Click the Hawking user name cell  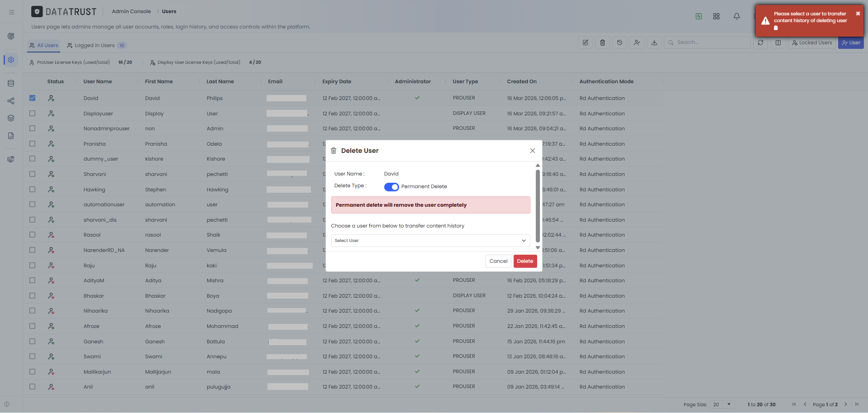point(94,190)
